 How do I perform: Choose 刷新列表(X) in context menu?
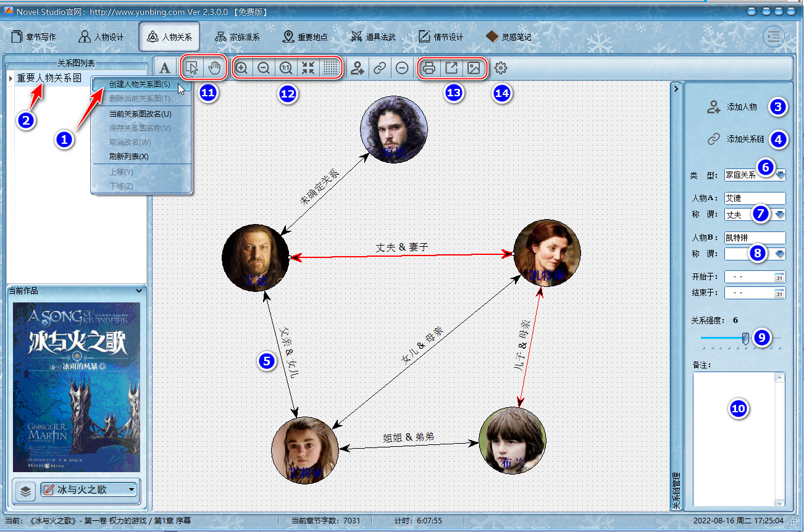click(x=141, y=156)
